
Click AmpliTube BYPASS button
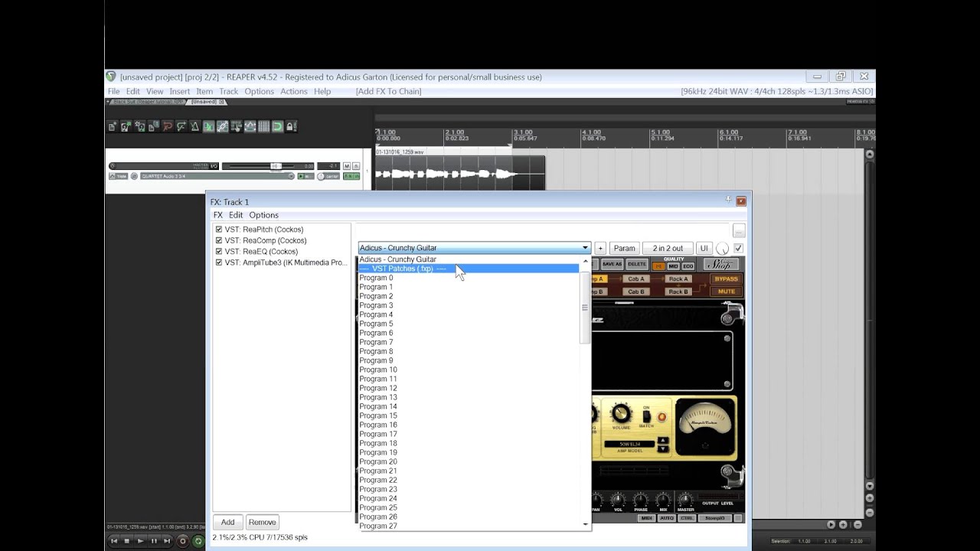[x=727, y=279]
